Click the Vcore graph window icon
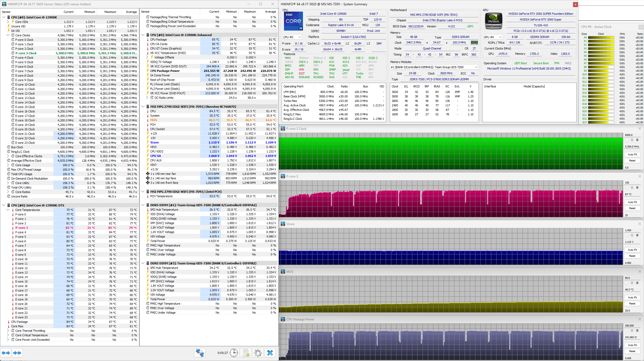The image size is (644, 361). (283, 224)
